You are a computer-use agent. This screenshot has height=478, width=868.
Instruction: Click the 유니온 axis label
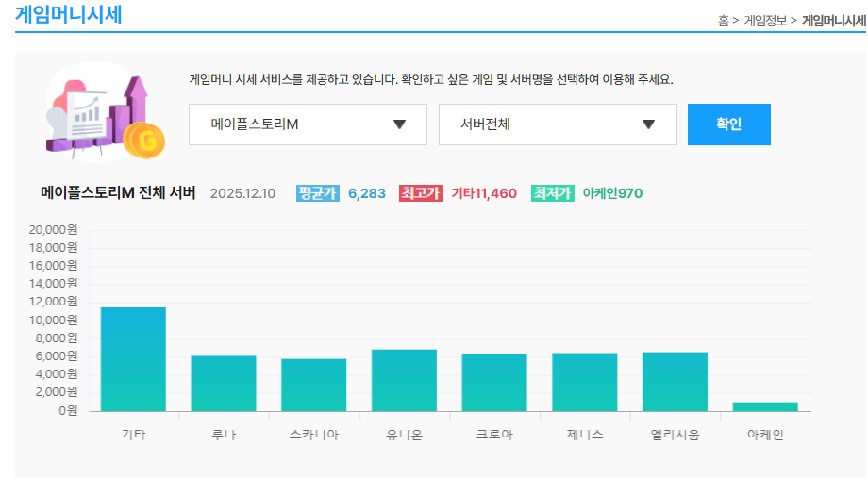404,435
